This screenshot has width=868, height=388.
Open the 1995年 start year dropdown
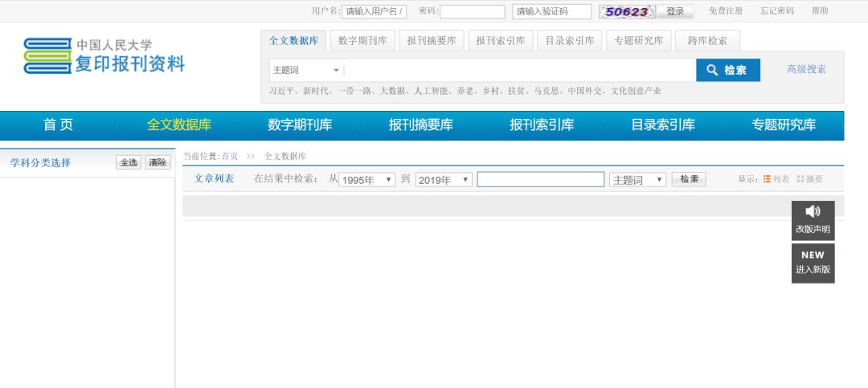(x=366, y=180)
